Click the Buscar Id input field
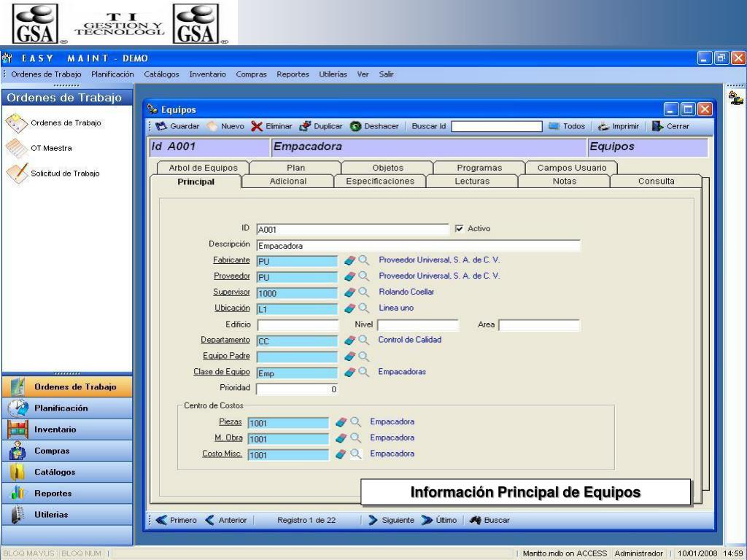Viewport: 747px width, 560px height. (496, 126)
